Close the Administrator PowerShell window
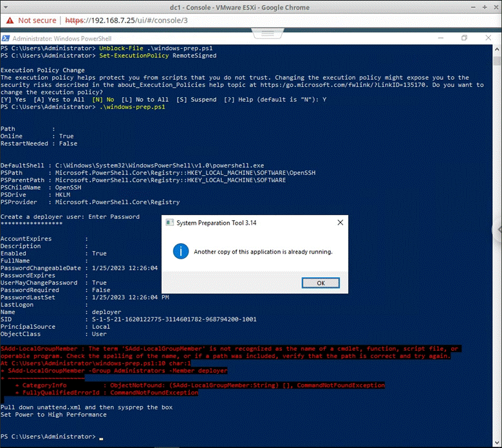 point(488,38)
